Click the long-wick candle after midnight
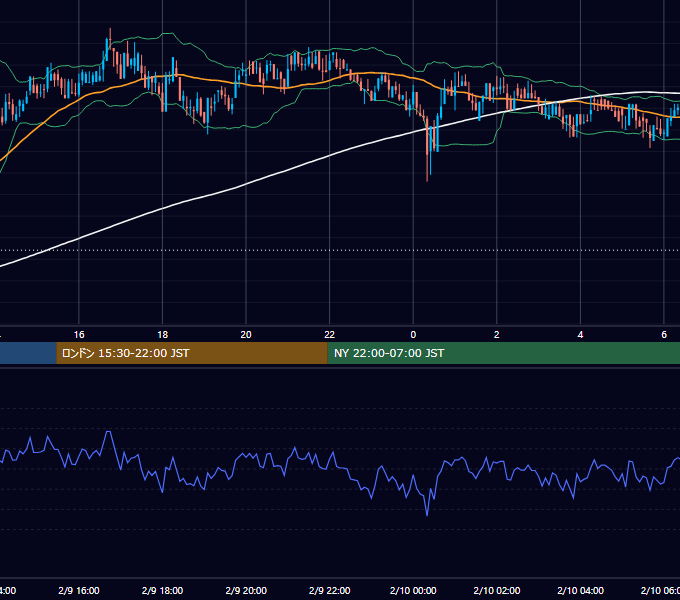Screen dimensions: 680x600 click(x=427, y=149)
